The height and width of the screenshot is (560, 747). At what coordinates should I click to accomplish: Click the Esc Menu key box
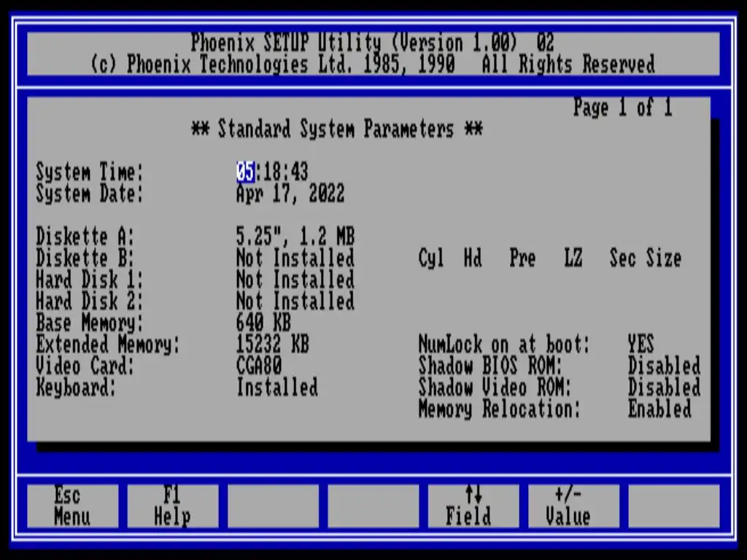pos(72,506)
